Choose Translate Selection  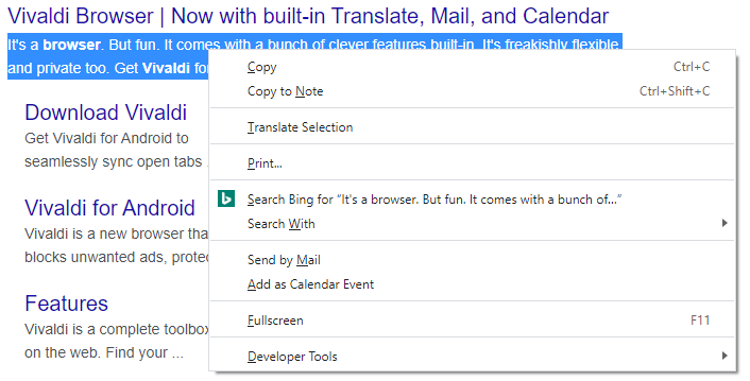click(472, 127)
